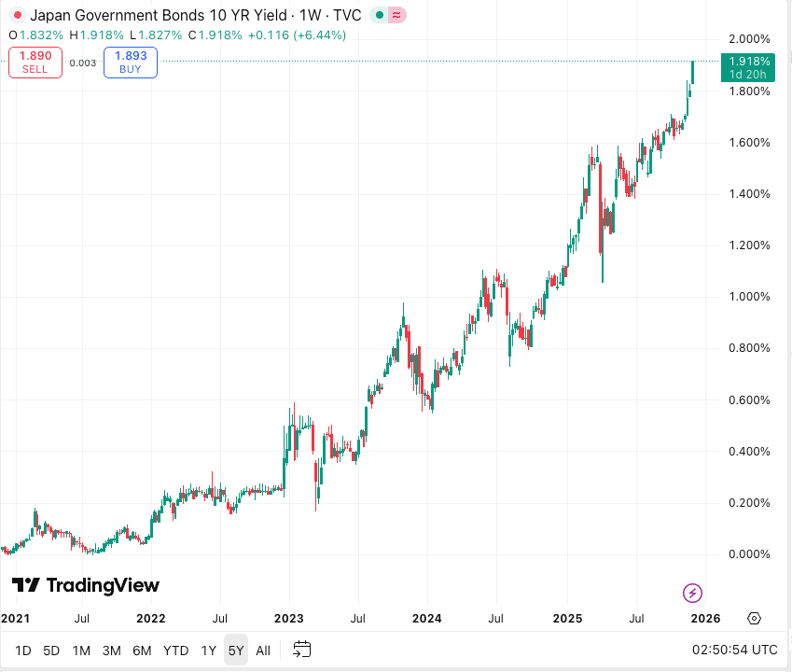
Task: Toggle the 6M time range
Action: [x=142, y=650]
